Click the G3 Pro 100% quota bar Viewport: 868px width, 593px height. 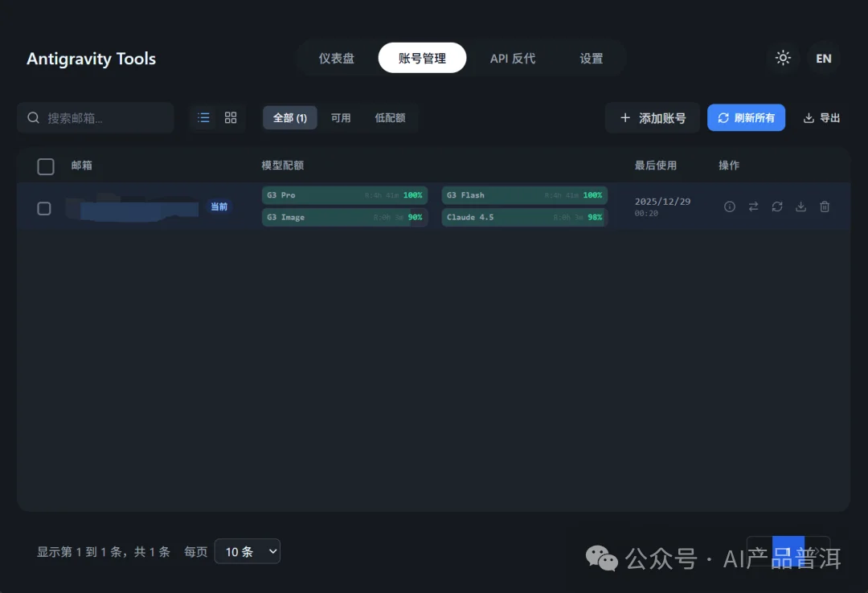tap(345, 194)
